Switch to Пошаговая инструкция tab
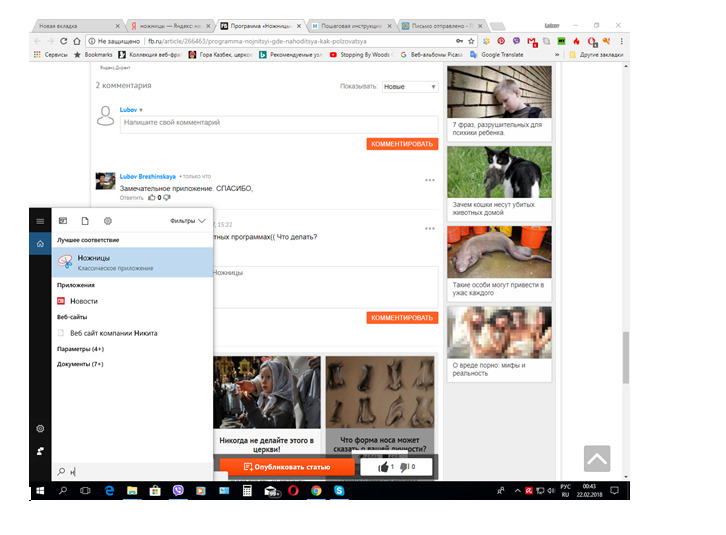 (x=351, y=26)
